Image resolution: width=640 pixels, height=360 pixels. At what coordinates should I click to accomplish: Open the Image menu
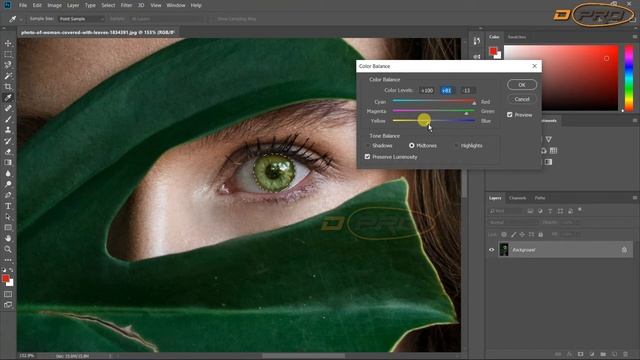coord(54,5)
